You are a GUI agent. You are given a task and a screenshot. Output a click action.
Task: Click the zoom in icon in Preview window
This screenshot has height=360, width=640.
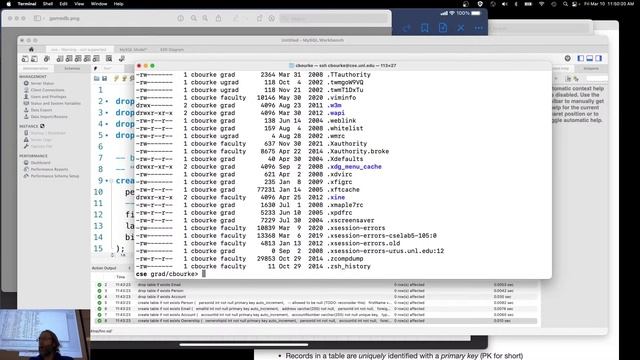(205, 18)
